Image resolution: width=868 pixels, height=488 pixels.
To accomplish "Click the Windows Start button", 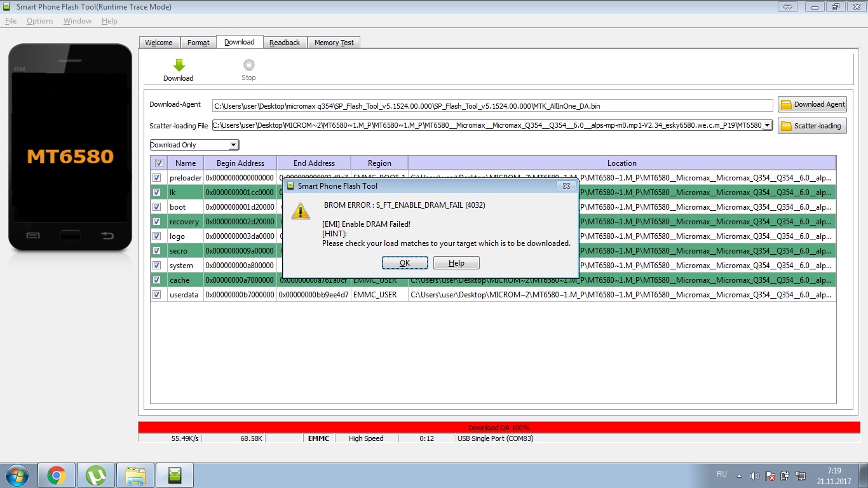I will pyautogui.click(x=17, y=475).
